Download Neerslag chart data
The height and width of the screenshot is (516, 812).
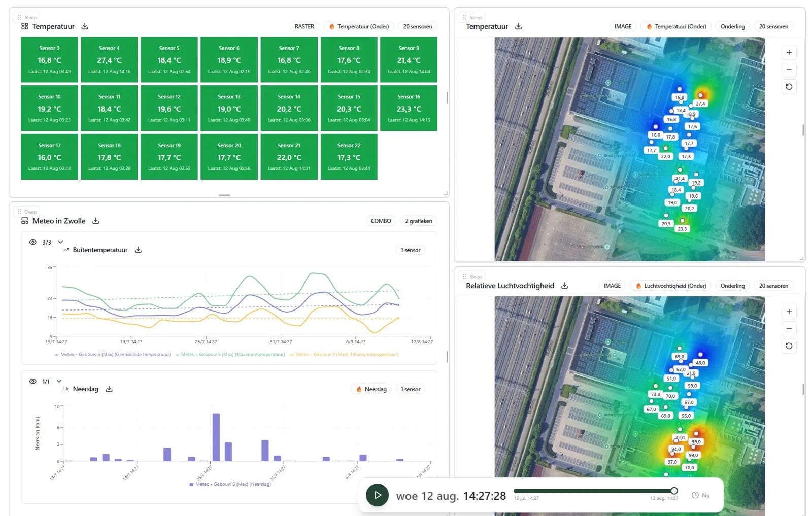click(x=109, y=389)
